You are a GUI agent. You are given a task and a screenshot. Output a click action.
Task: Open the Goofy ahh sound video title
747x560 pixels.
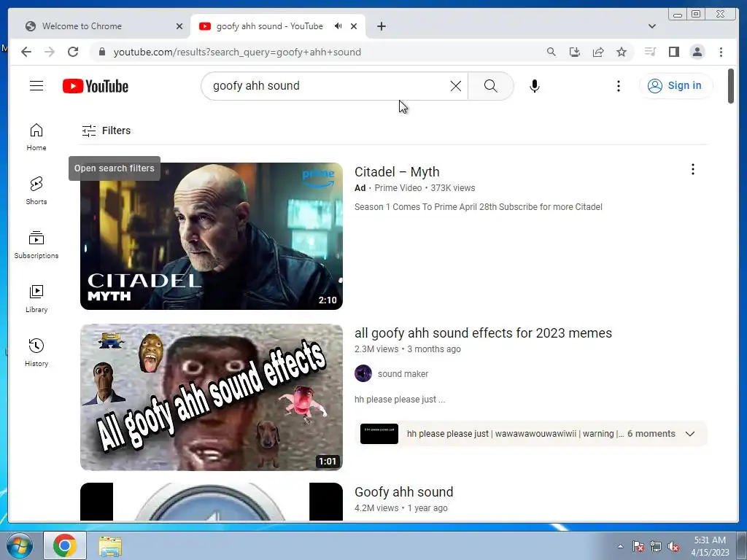click(403, 492)
